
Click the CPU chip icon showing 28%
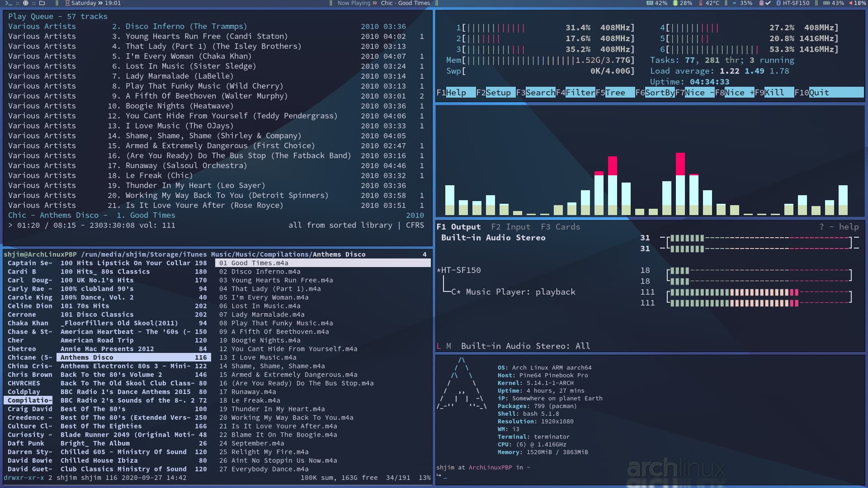click(x=675, y=3)
